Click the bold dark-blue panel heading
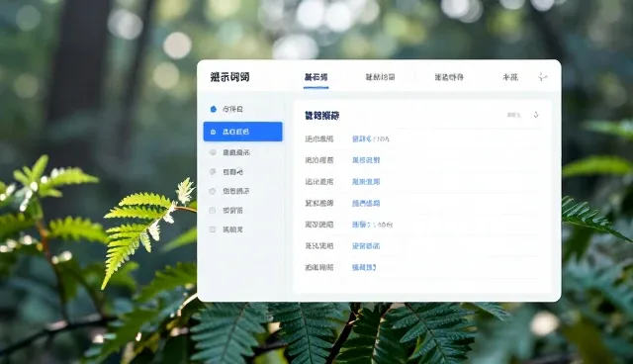Screen dimensions: 633x364 (x=321, y=116)
